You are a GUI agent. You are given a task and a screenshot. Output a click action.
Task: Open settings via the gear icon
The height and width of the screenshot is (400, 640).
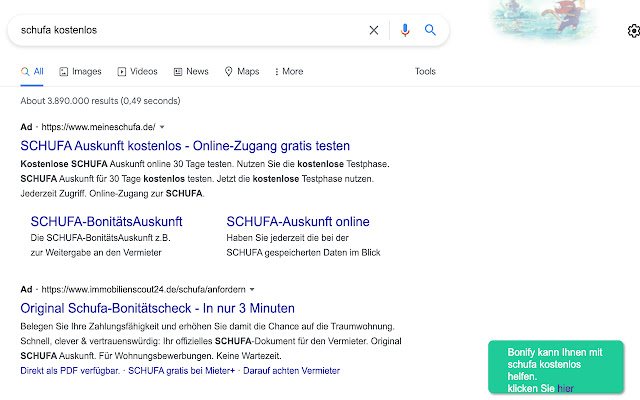pos(633,31)
